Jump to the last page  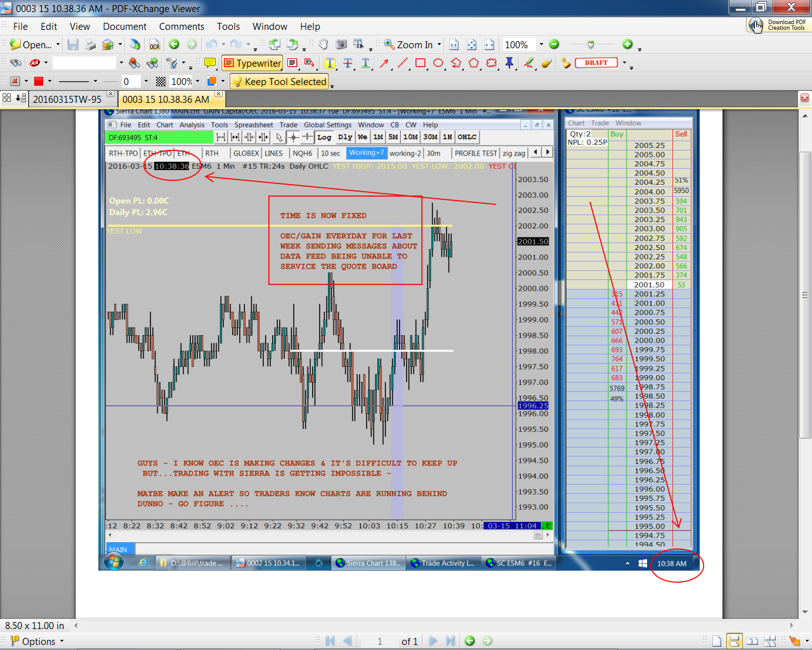pyautogui.click(x=450, y=641)
